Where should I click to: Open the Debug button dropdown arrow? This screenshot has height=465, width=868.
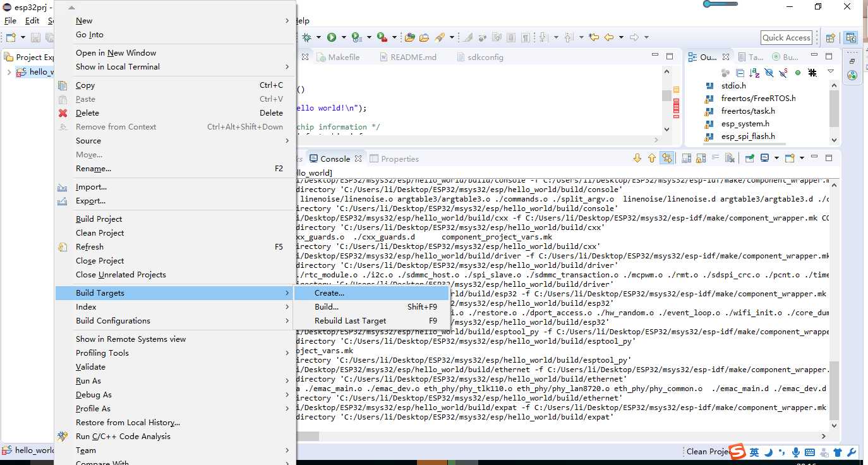pos(318,38)
